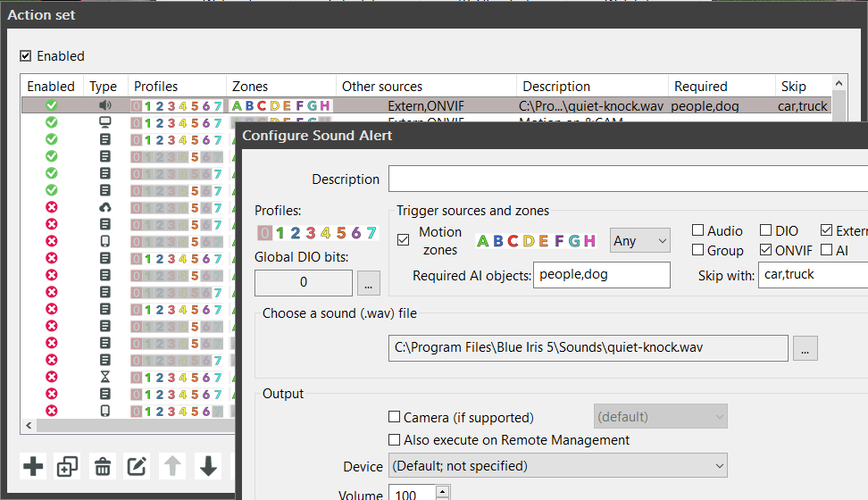This screenshot has width=868, height=500.
Task: Browse for a .wav sound file
Action: pyautogui.click(x=805, y=348)
